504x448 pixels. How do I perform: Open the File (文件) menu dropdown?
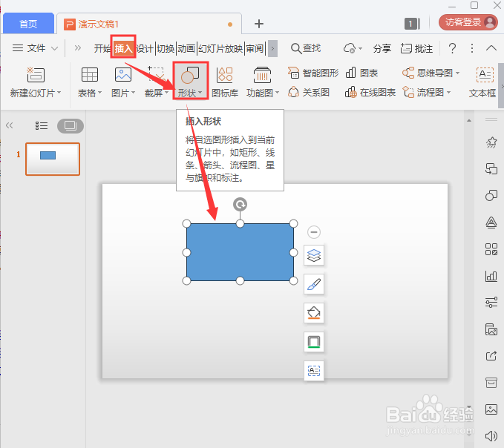pyautogui.click(x=35, y=48)
